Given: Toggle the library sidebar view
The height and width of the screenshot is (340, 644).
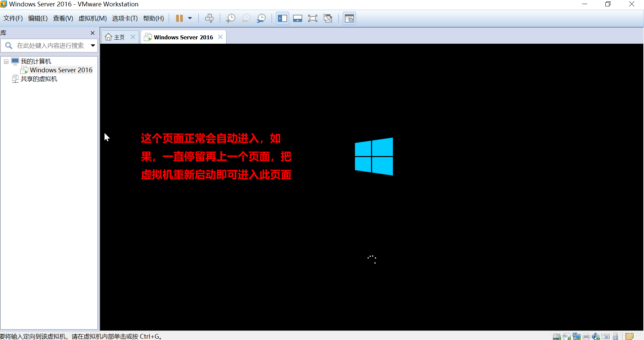Looking at the screenshot, I should pos(282,18).
